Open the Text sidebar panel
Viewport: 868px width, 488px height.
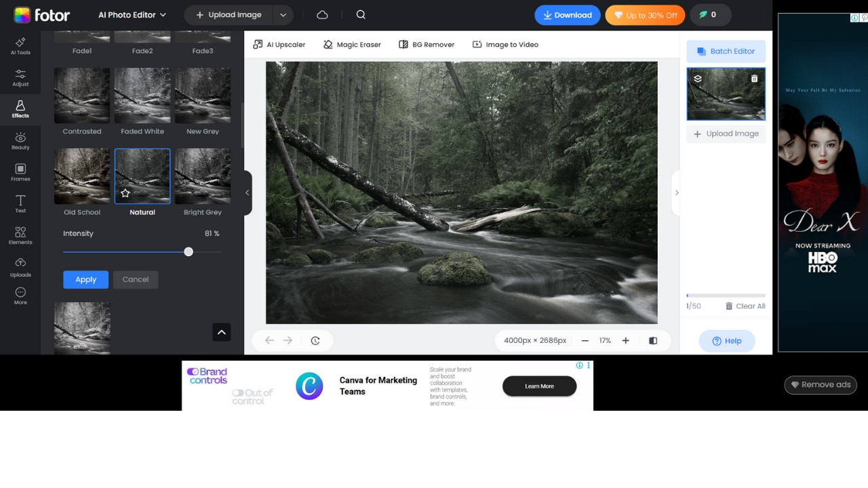click(x=20, y=204)
